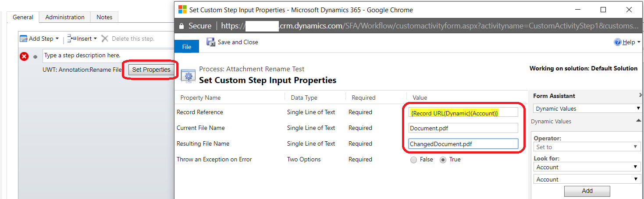Click the Resulting File Name field
644x199 pixels.
point(463,144)
